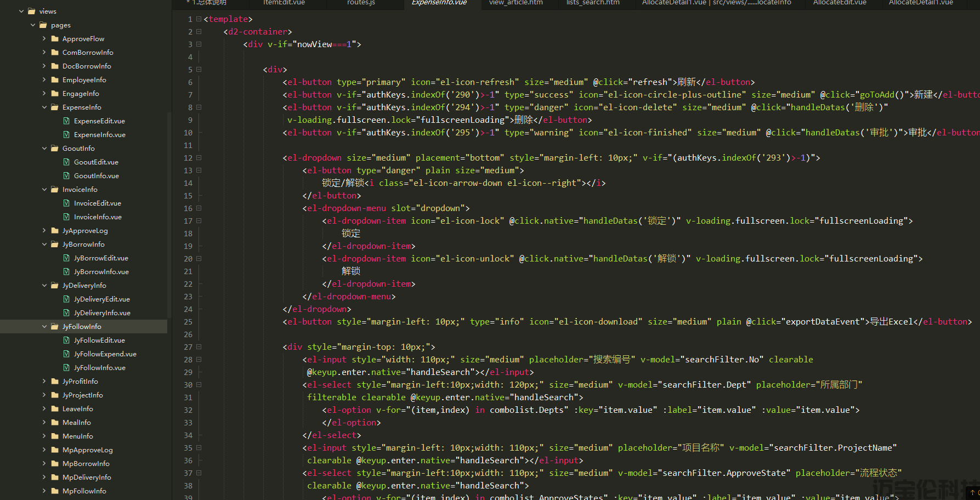Click the DocBorrowInfo folder icon
The image size is (980, 500).
click(x=55, y=66)
